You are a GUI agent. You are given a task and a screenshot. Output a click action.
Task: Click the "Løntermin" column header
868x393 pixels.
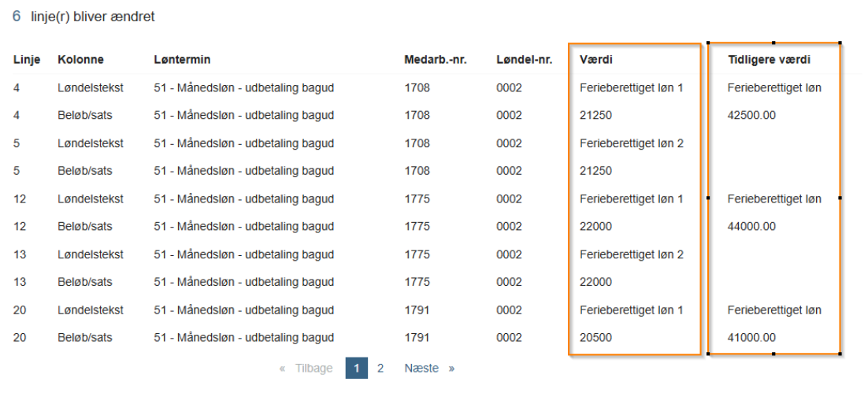[x=182, y=60]
